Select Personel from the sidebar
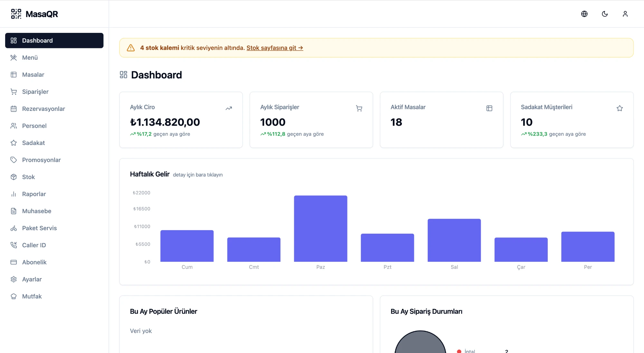Viewport: 644px width, 353px height. [54, 126]
